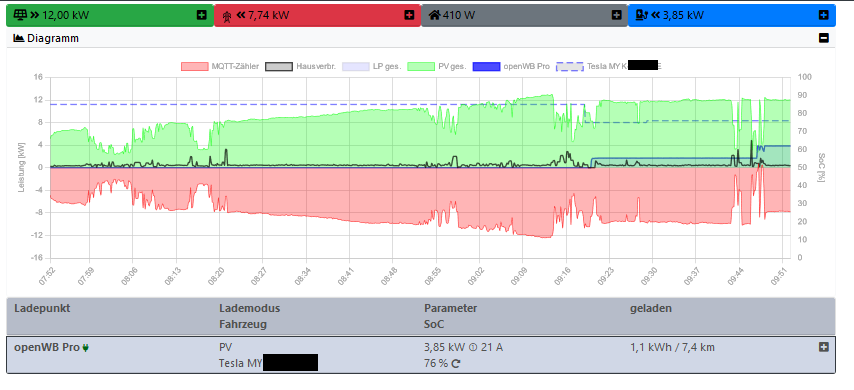
Task: Click the openWB Pro charge point name
Action: coord(47,347)
